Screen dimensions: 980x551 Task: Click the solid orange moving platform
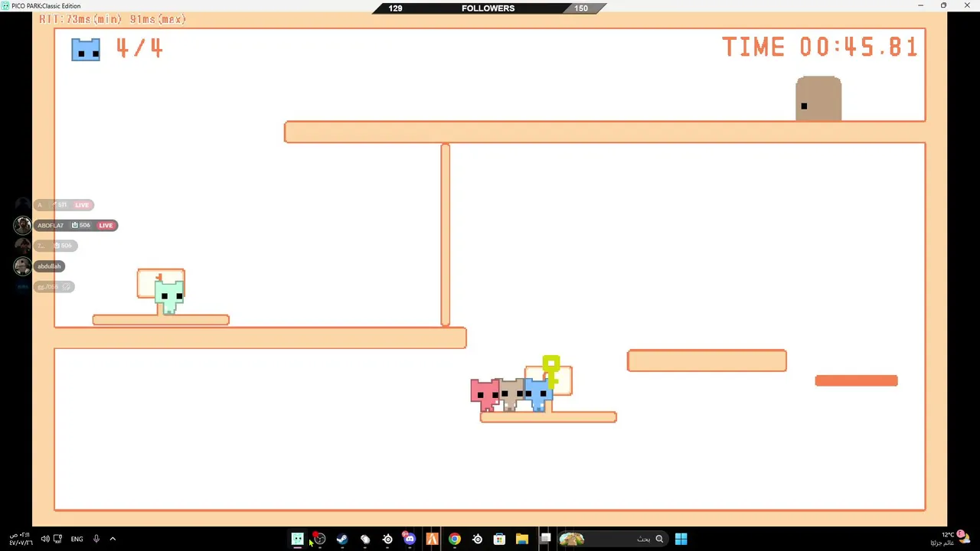856,380
